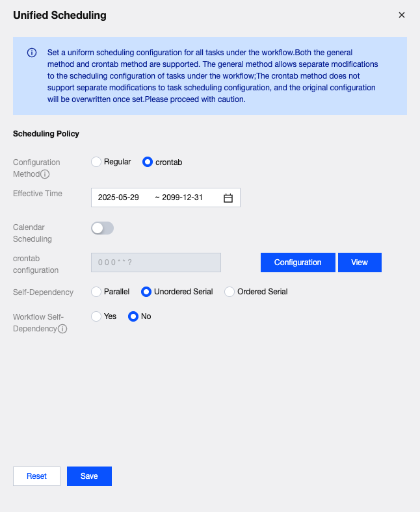Screen dimensions: 420x512
Task: Open the crontab Configuration button
Action: tap(298, 262)
